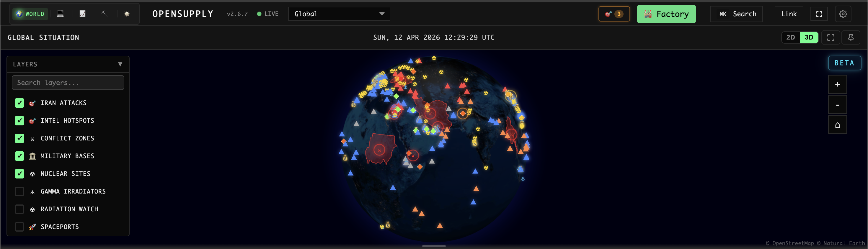Click the LIVE status indicator

click(268, 14)
